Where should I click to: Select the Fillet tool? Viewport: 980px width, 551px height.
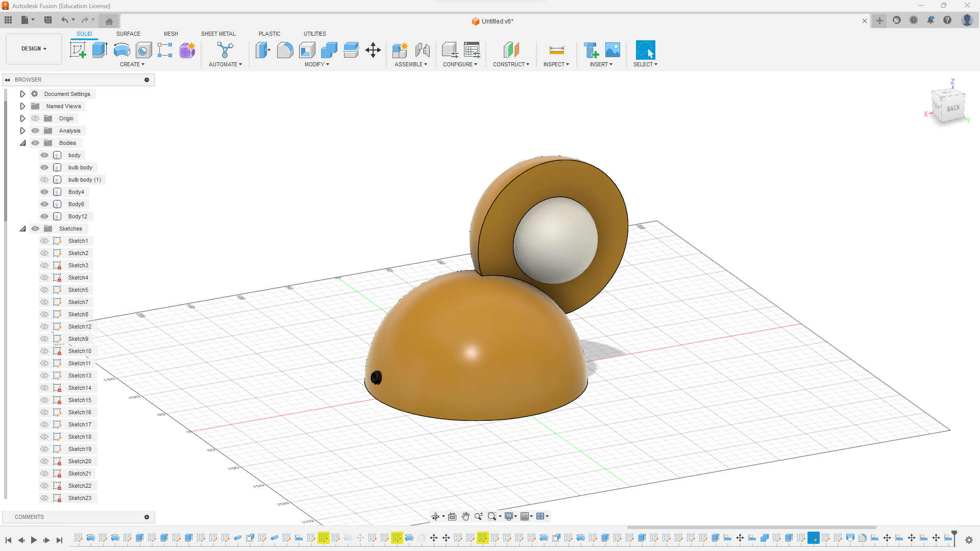[285, 50]
